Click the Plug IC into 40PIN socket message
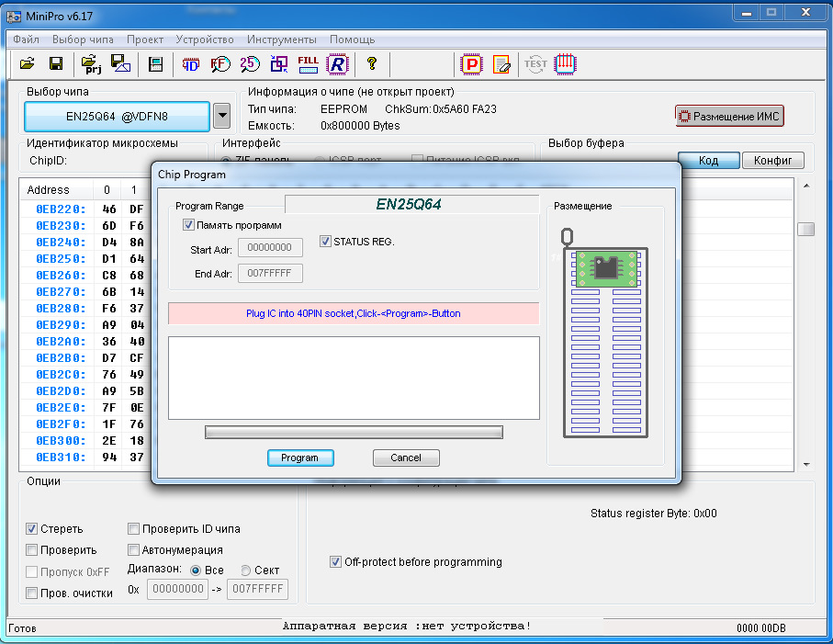Image resolution: width=833 pixels, height=644 pixels. [354, 313]
